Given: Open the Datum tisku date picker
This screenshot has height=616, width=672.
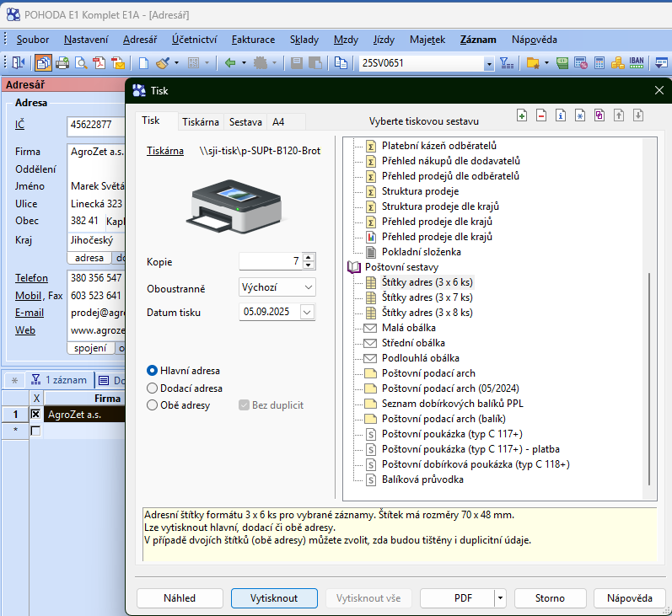Looking at the screenshot, I should coord(307,313).
